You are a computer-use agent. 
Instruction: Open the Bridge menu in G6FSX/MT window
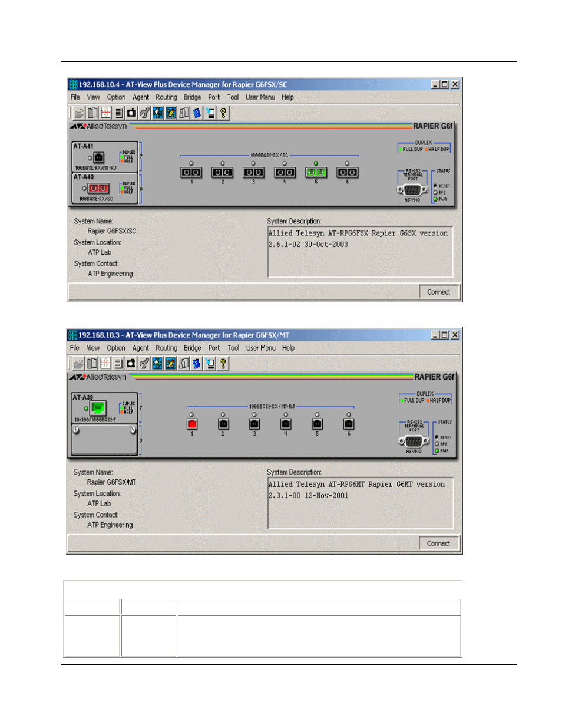[192, 348]
